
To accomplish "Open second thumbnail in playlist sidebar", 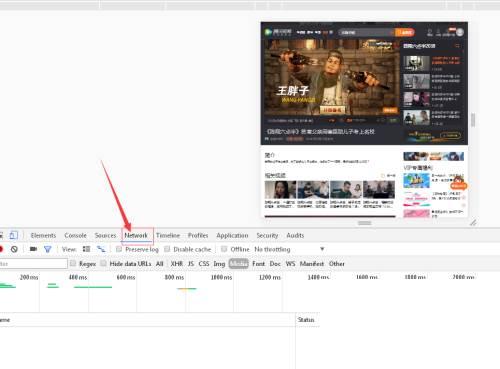I will click(416, 81).
